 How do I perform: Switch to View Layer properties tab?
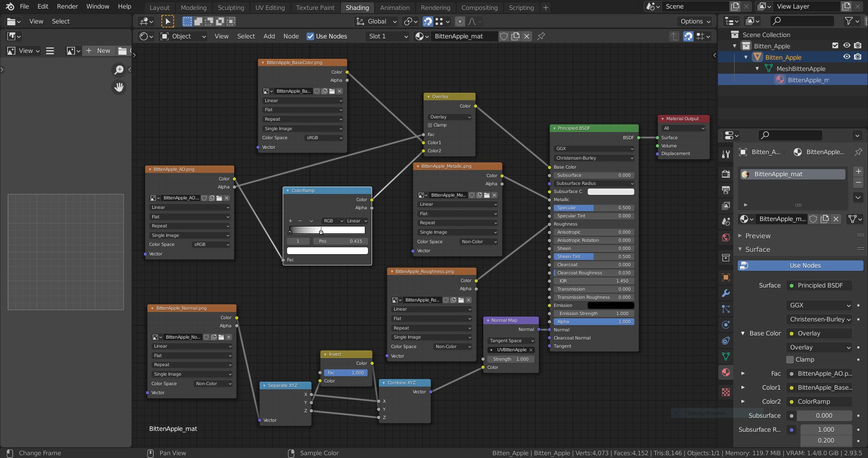726,206
